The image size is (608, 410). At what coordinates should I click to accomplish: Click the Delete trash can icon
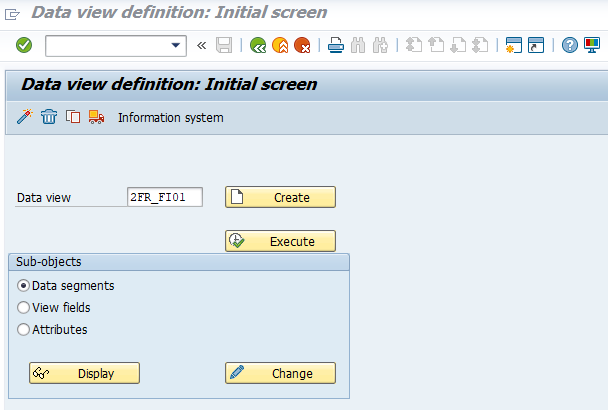point(49,117)
